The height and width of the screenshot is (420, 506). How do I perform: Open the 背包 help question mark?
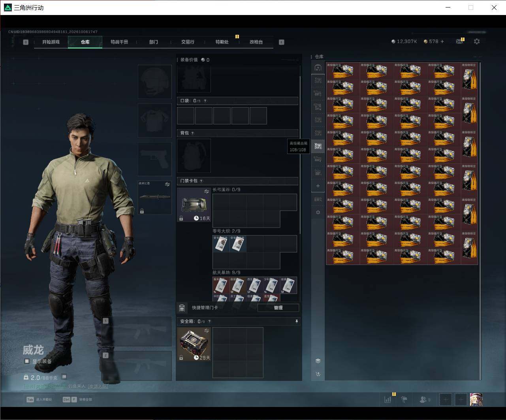click(x=192, y=134)
